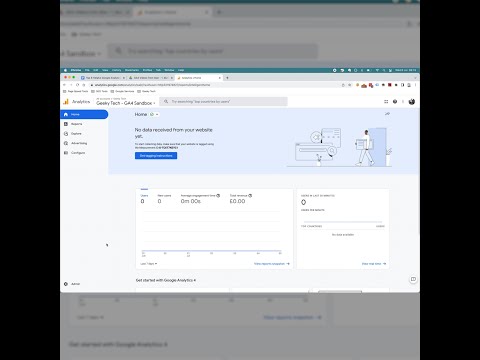Open a new Chrome tab
Screen dimensions: 480x360
click(x=227, y=78)
